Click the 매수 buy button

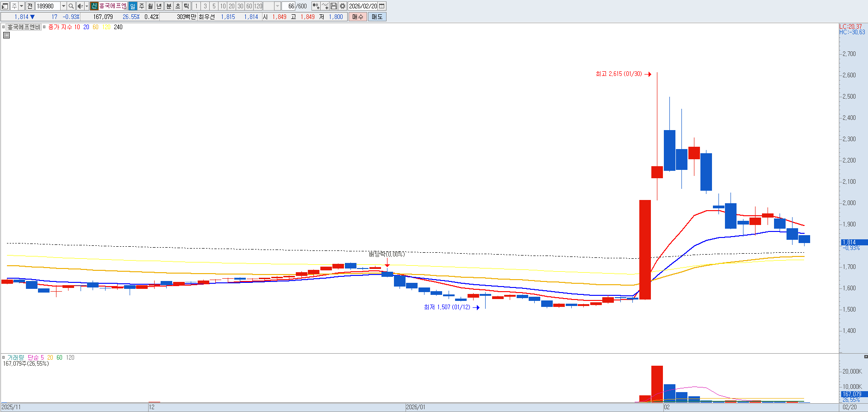tap(357, 17)
